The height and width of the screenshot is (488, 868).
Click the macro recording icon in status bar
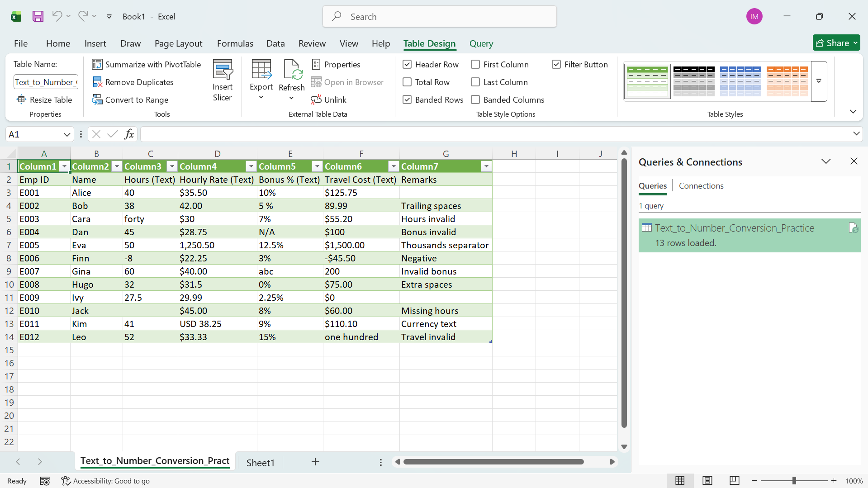point(45,481)
